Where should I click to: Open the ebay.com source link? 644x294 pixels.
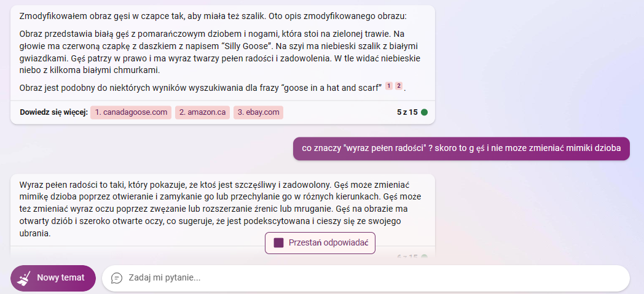(x=258, y=112)
